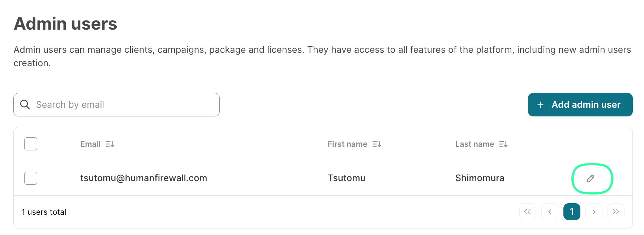This screenshot has width=644, height=235.
Task: Go to previous page arrow
Action: pos(550,212)
